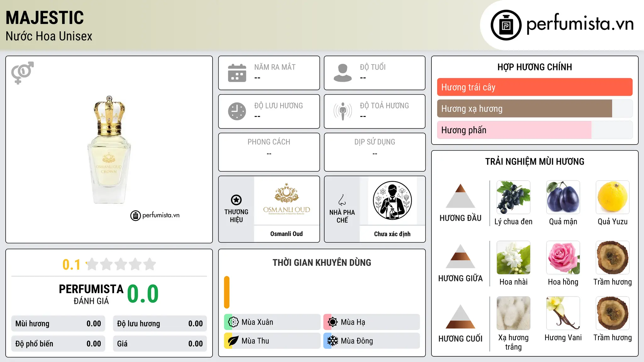Click the Mùa Xuân season button
This screenshot has height=362, width=644.
[x=272, y=322]
